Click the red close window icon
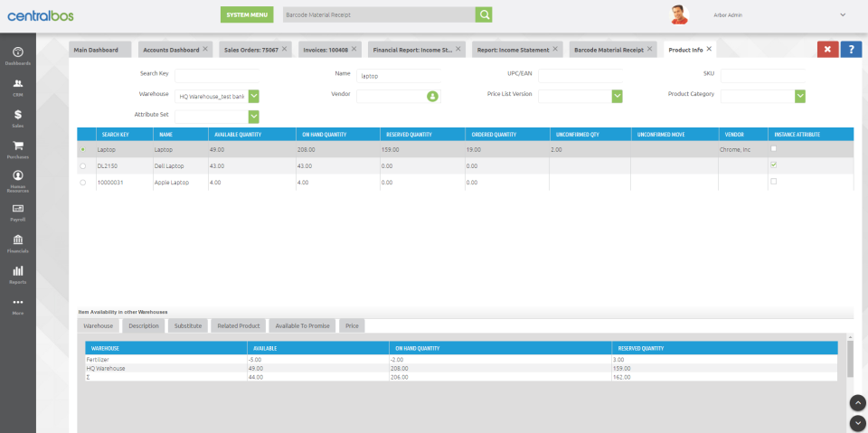Image resolution: width=868 pixels, height=433 pixels. (x=827, y=50)
